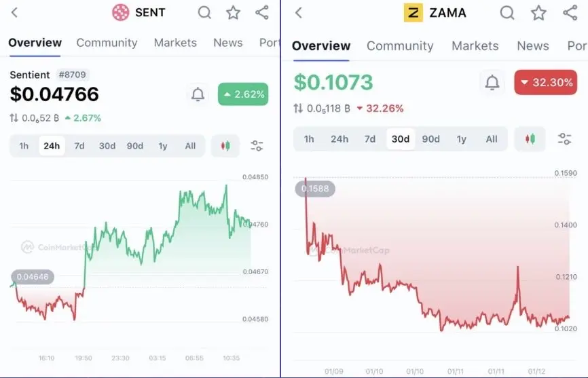Favorite ZAMA with the star icon
This screenshot has height=378, width=588.
[538, 12]
